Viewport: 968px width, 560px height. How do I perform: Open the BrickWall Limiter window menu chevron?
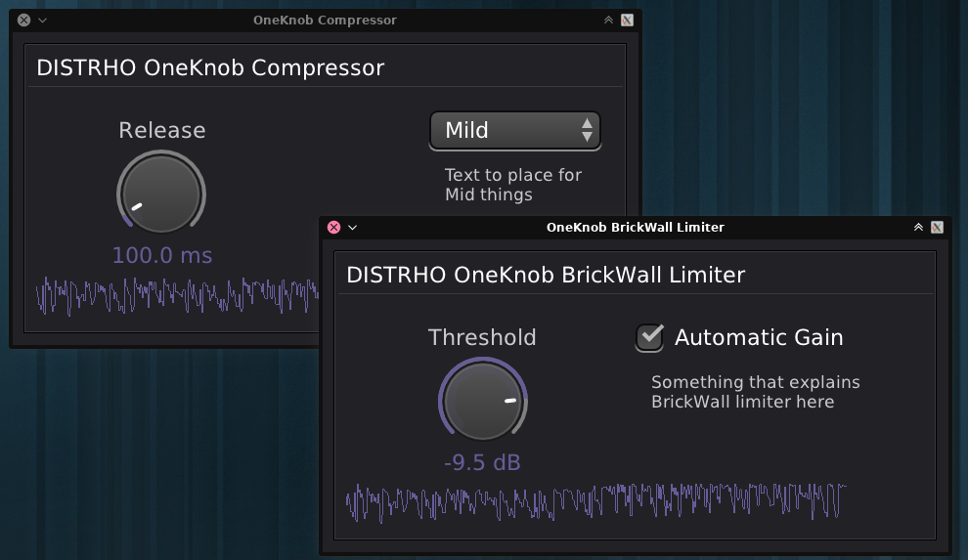[353, 228]
